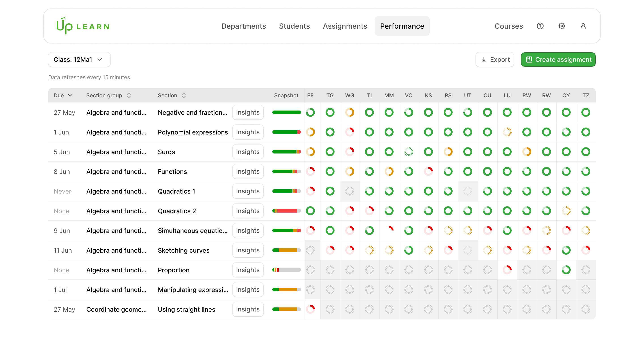The height and width of the screenshot is (358, 644).
Task: Open the help question mark icon
Action: pos(540,26)
